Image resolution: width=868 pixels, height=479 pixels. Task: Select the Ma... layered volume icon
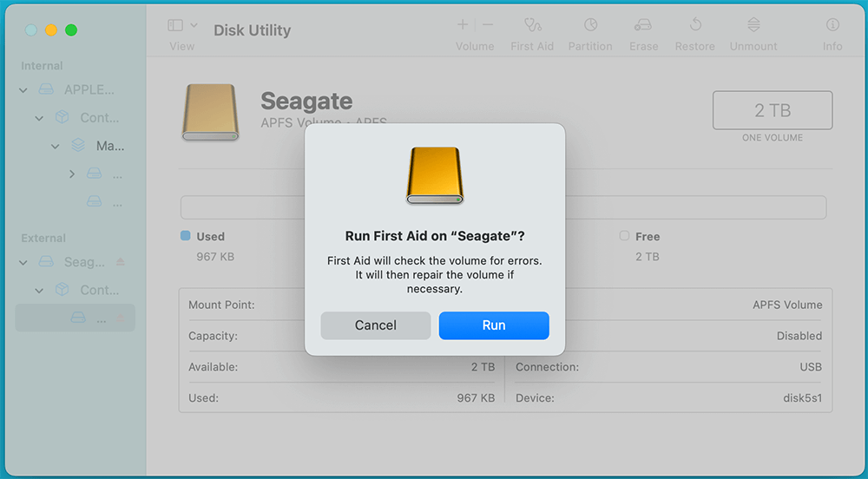pyautogui.click(x=78, y=146)
